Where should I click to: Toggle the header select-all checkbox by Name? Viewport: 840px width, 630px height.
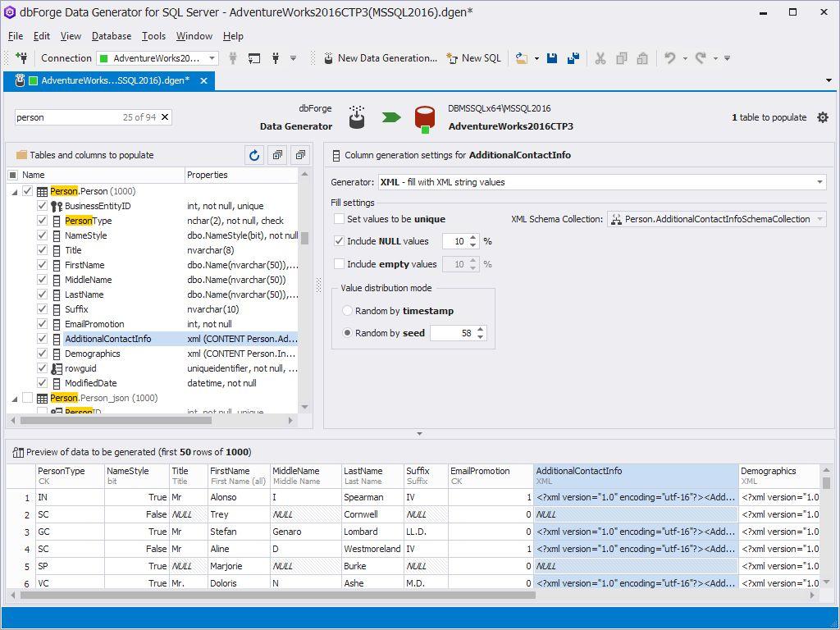13,176
